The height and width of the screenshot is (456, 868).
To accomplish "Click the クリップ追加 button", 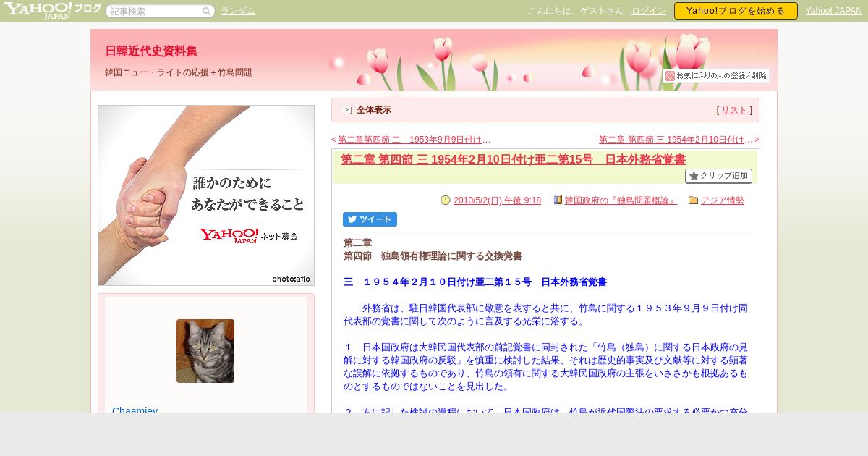I will click(x=718, y=176).
